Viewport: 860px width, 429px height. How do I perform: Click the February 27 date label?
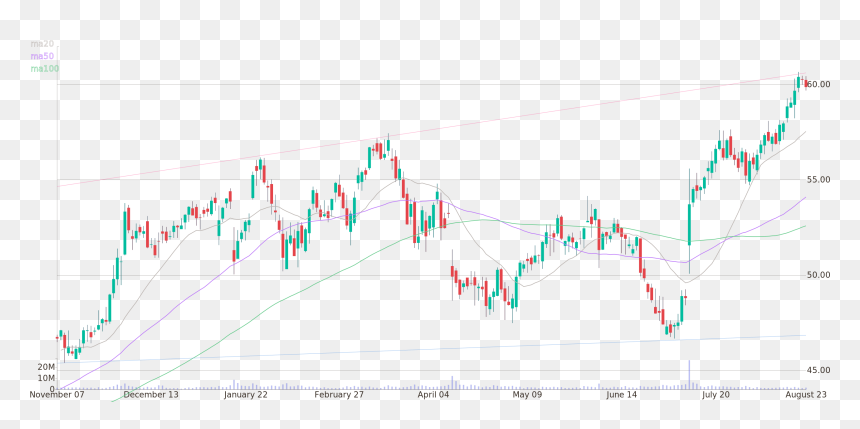340,394
